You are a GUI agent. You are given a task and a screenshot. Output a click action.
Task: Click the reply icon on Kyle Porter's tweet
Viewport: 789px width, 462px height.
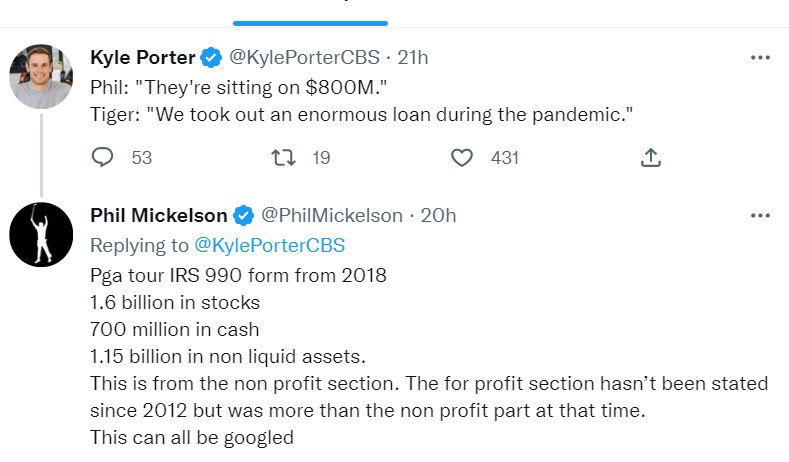[x=102, y=157]
